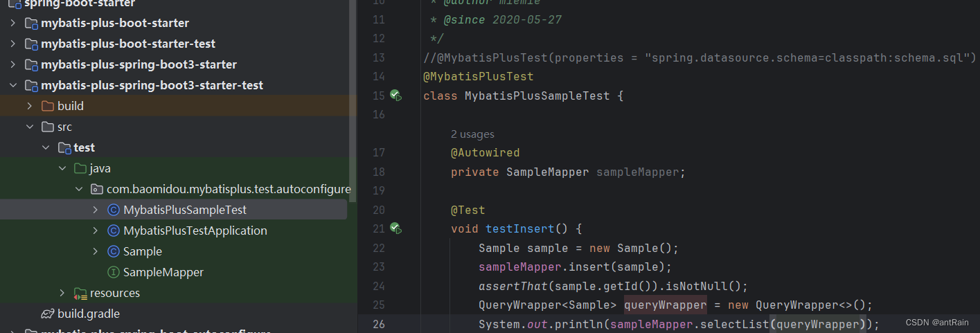Run testInsert method via gutter icon
The width and height of the screenshot is (980, 333).
395,228
